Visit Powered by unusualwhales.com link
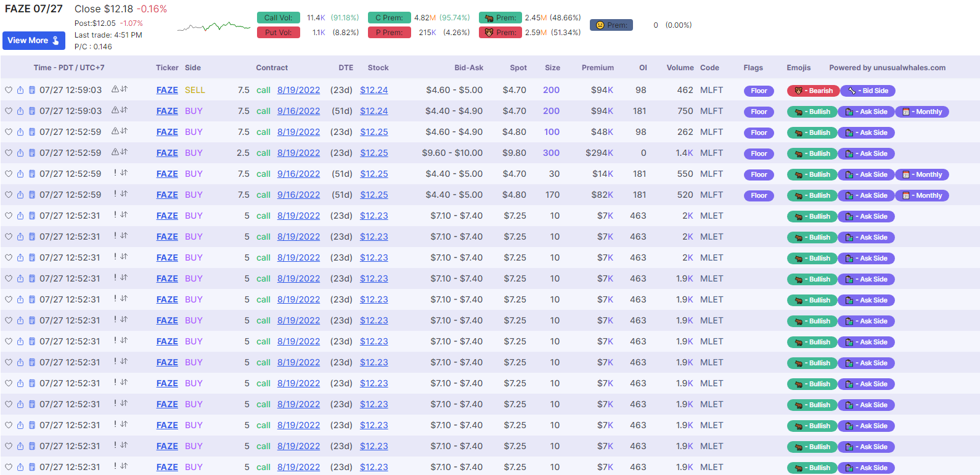The image size is (980, 475). (x=887, y=68)
